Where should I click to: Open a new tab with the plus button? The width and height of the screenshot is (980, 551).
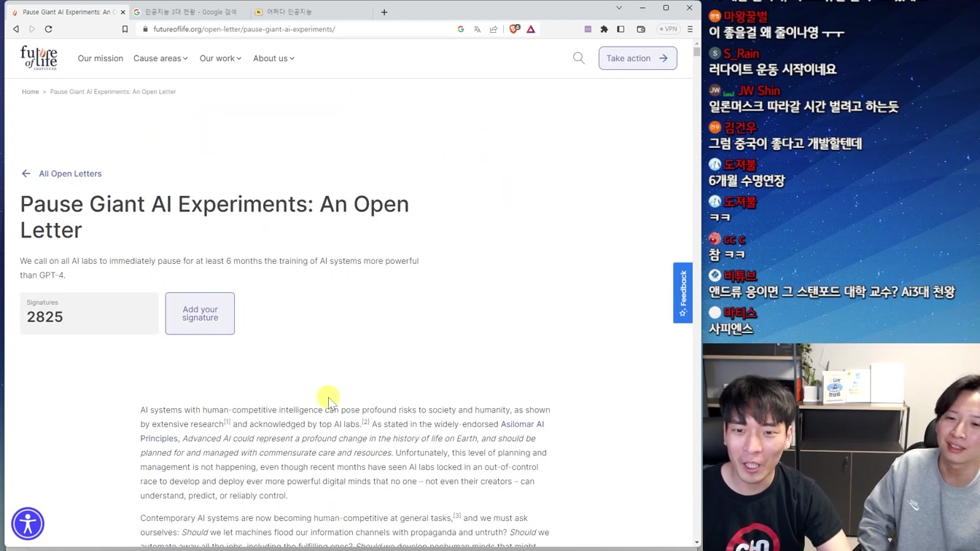click(384, 12)
